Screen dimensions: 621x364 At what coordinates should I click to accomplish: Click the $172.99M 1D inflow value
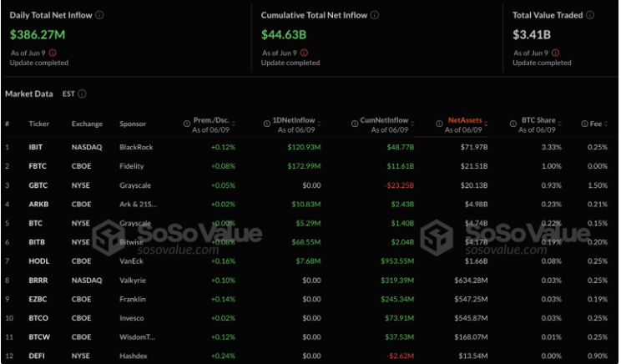304,166
